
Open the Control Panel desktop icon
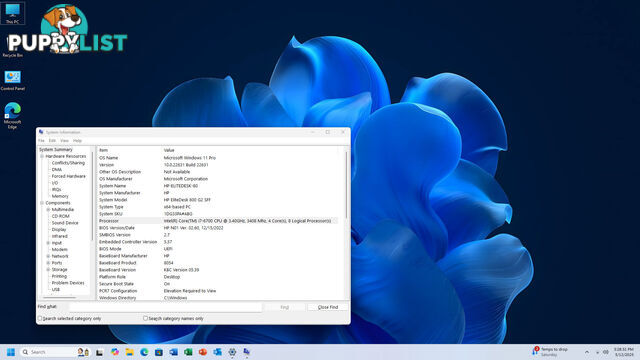coord(13,80)
